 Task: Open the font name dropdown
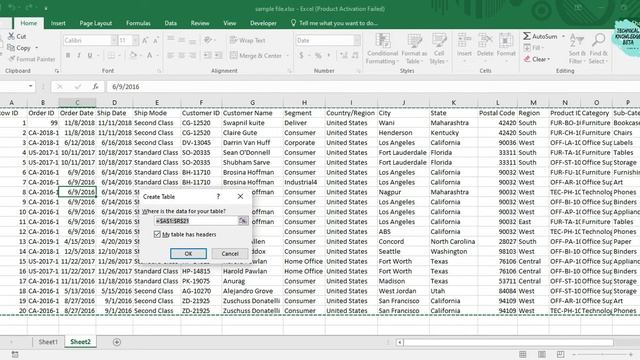[x=114, y=40]
